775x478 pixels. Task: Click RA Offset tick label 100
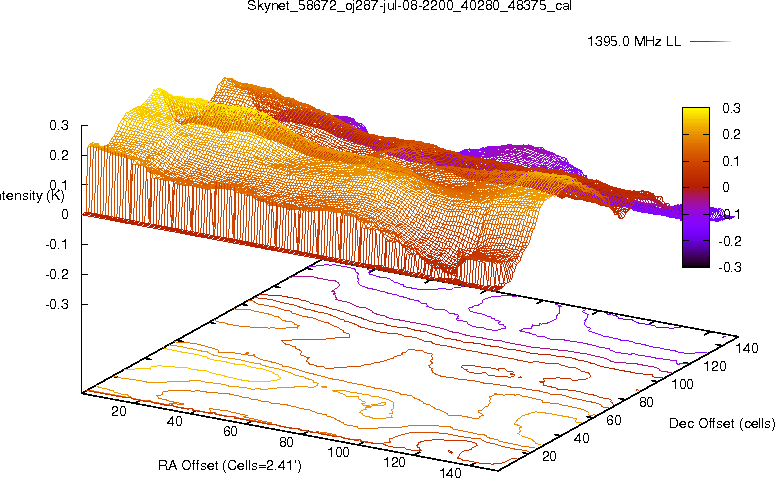tap(339, 452)
